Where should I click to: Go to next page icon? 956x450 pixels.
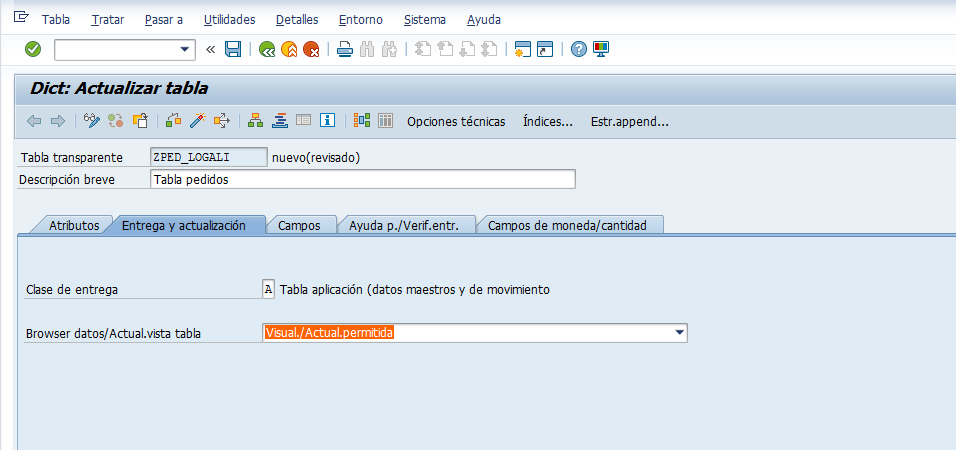click(x=467, y=49)
